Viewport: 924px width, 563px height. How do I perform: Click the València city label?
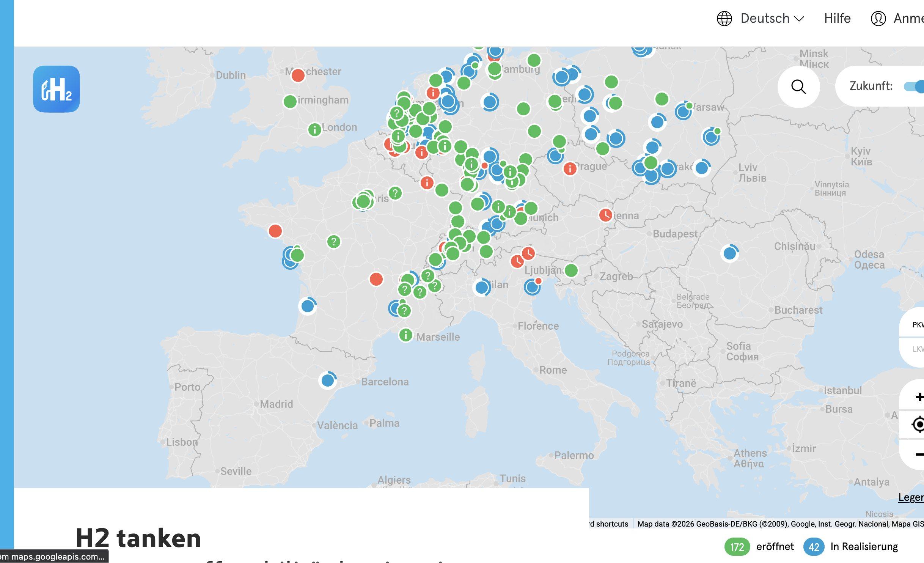pos(337,425)
